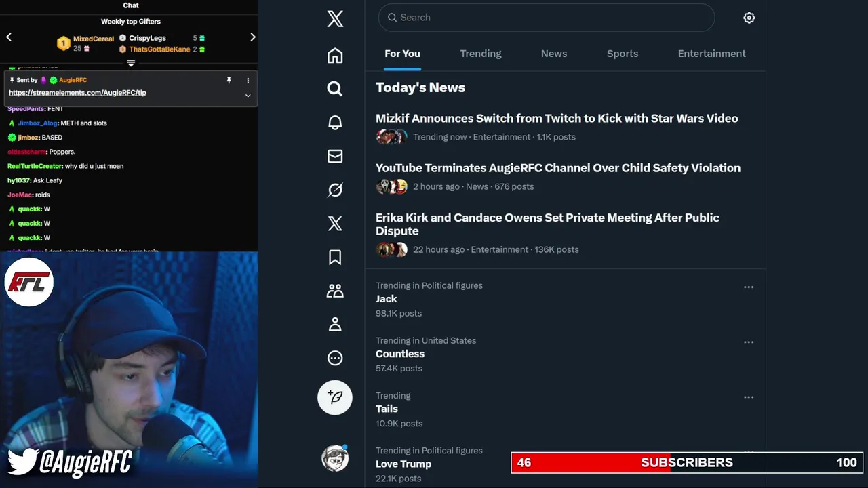The width and height of the screenshot is (868, 488).
Task: Open More circle-dots icon
Action: (x=335, y=358)
